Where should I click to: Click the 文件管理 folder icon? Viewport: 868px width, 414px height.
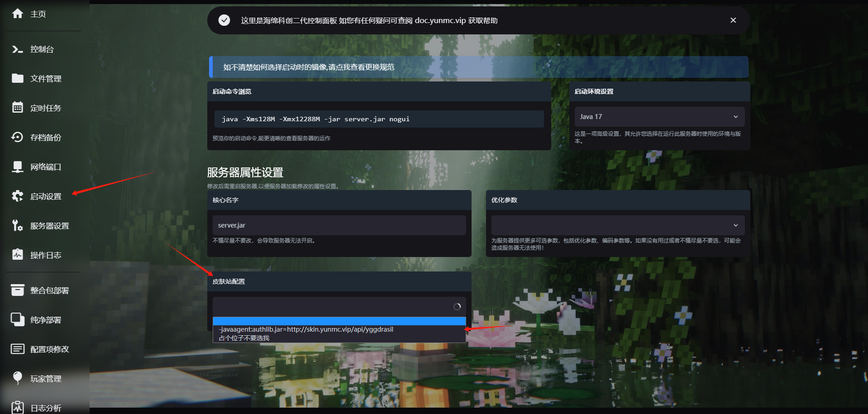click(x=18, y=78)
